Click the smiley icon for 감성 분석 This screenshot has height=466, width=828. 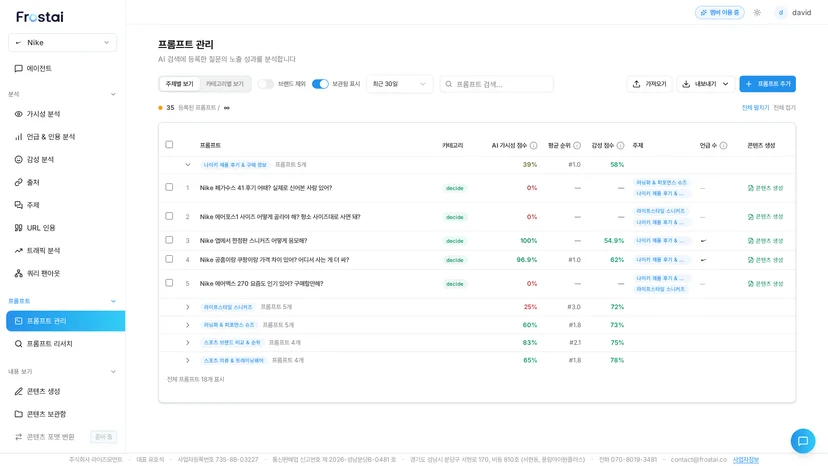coord(18,160)
